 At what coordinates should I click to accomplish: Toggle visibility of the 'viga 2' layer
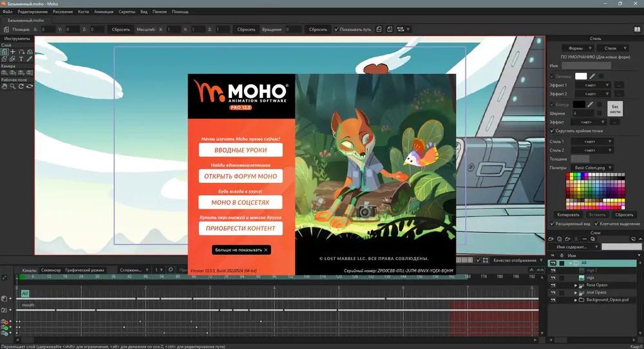click(x=553, y=270)
